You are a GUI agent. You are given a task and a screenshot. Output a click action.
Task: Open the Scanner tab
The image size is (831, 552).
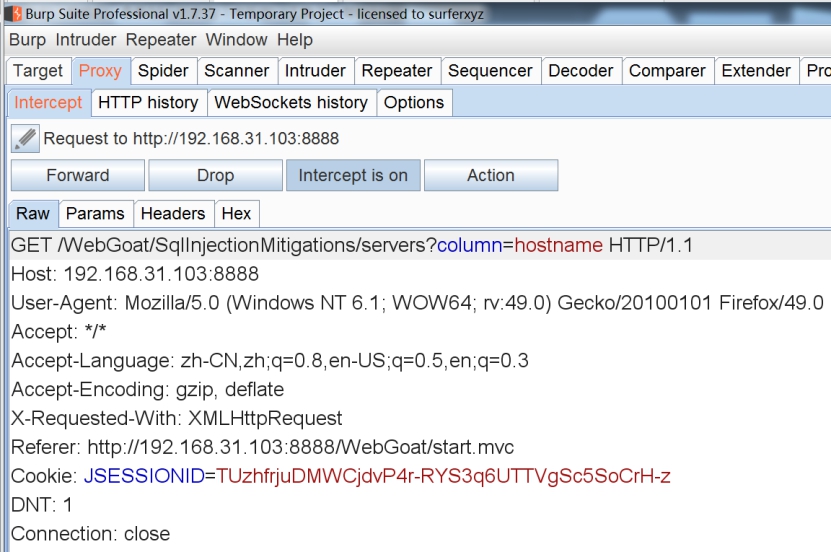(237, 71)
